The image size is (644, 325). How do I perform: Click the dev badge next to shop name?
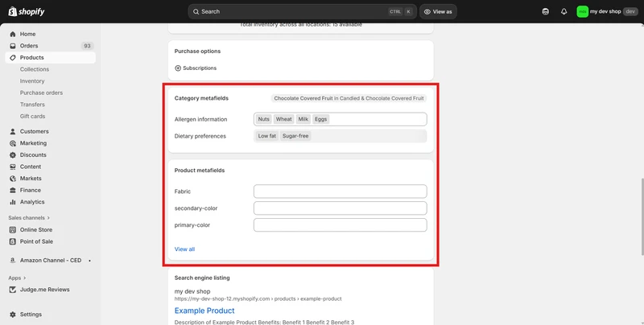[630, 11]
